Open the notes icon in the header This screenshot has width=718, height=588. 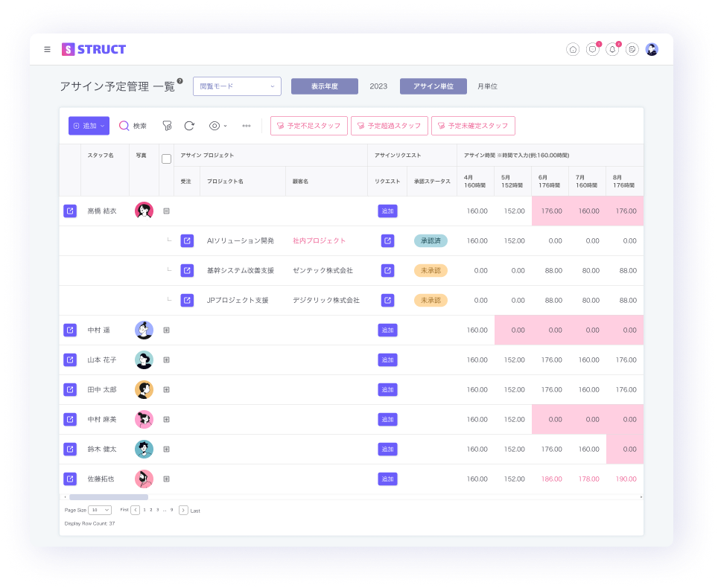(632, 50)
